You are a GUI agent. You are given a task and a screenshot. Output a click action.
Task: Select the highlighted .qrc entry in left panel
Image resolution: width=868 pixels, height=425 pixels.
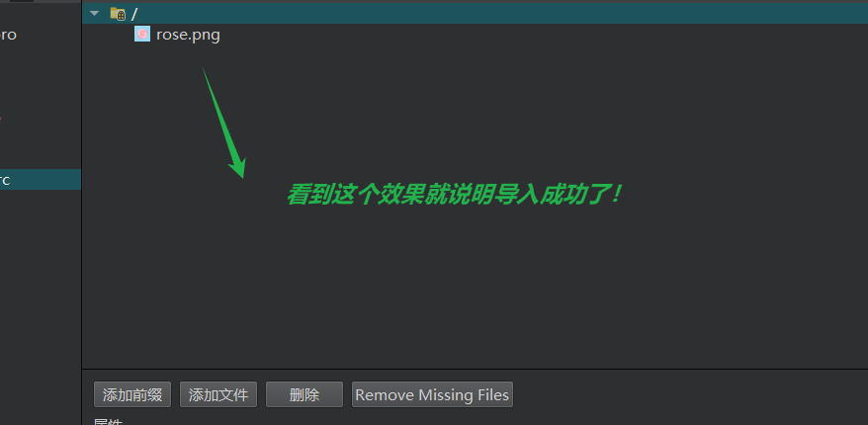tap(41, 180)
